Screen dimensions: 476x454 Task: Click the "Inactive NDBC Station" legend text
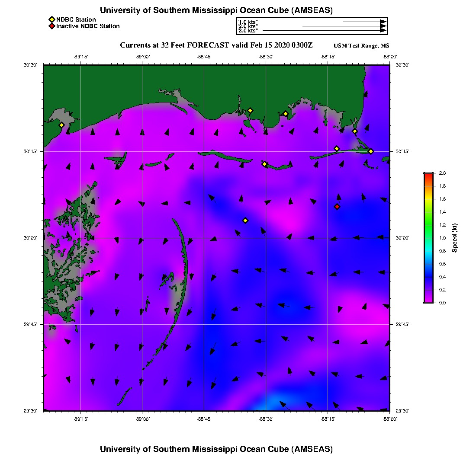[88, 26]
